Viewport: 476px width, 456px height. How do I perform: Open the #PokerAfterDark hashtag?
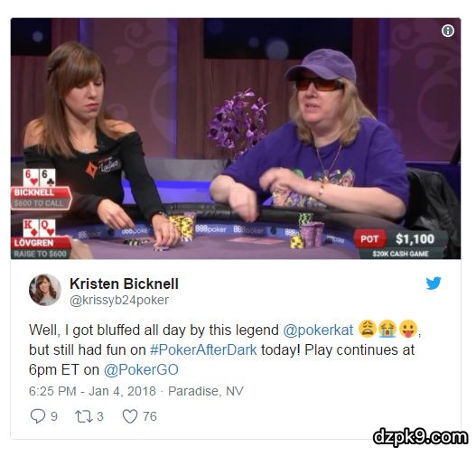point(203,349)
